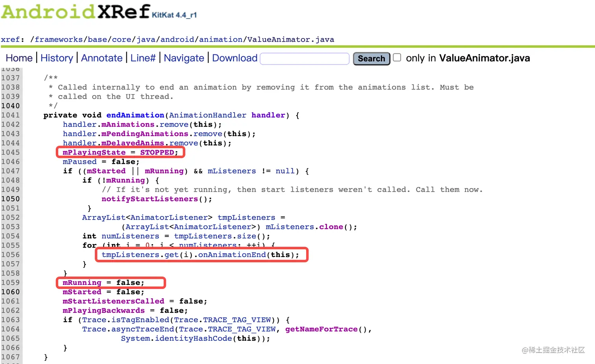Follow numListeners declaration on line 1054
The width and height of the screenshot is (595, 364).
pos(130,236)
